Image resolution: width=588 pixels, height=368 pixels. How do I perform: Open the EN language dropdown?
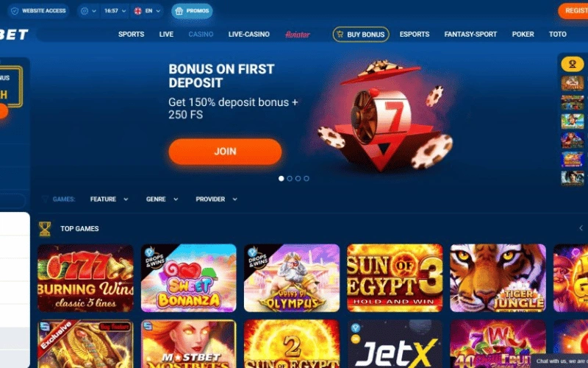(148, 11)
